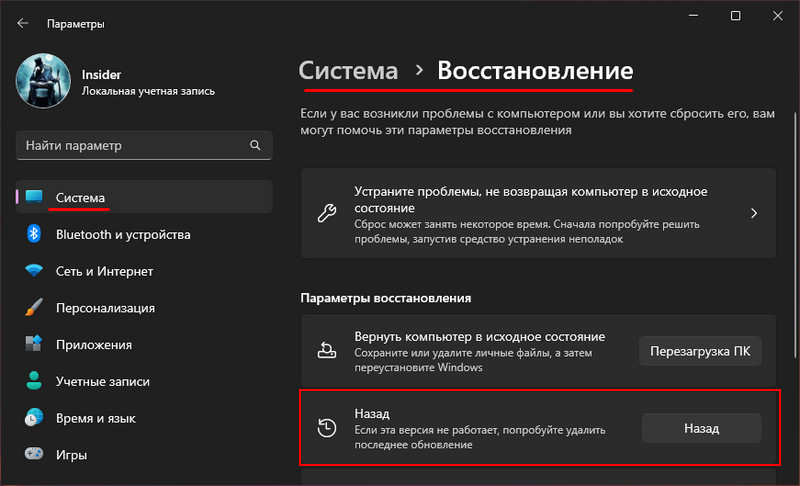Click the search magnifier icon
800x486 pixels.
255,145
